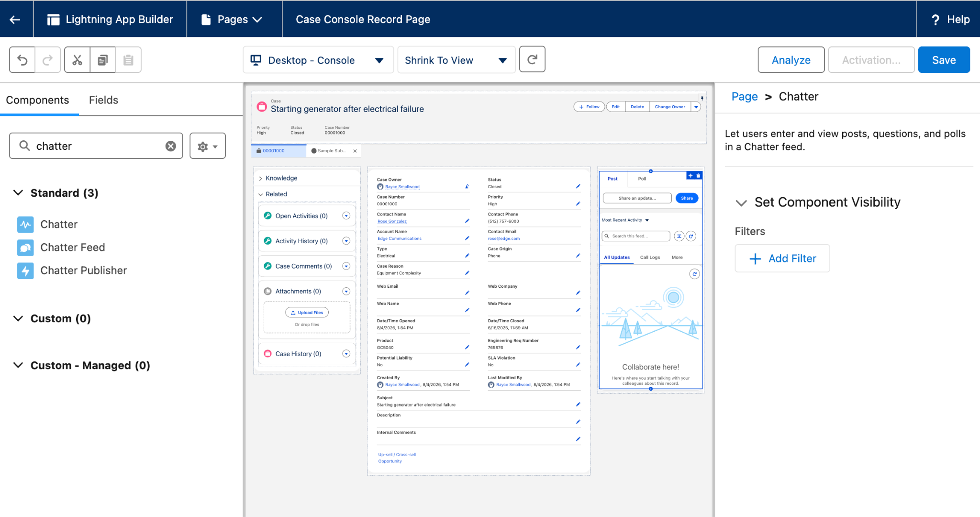Click the Undo icon
Image resolution: width=980 pixels, height=517 pixels.
tap(22, 60)
